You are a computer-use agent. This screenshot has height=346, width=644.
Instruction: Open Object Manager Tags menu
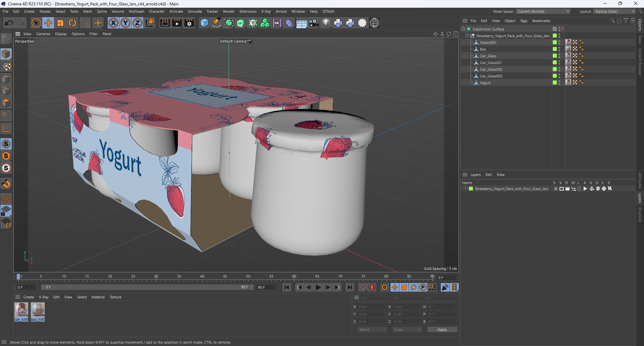pyautogui.click(x=524, y=21)
